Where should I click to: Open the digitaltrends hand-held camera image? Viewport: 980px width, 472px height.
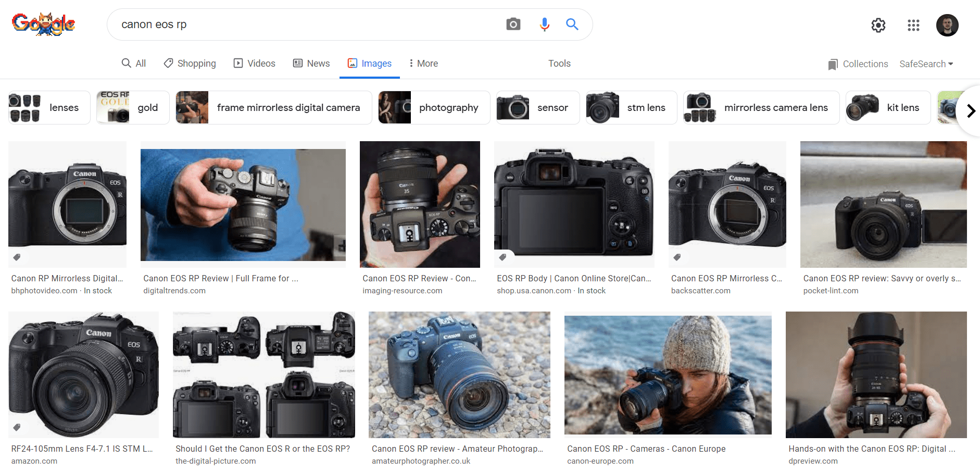tap(243, 204)
